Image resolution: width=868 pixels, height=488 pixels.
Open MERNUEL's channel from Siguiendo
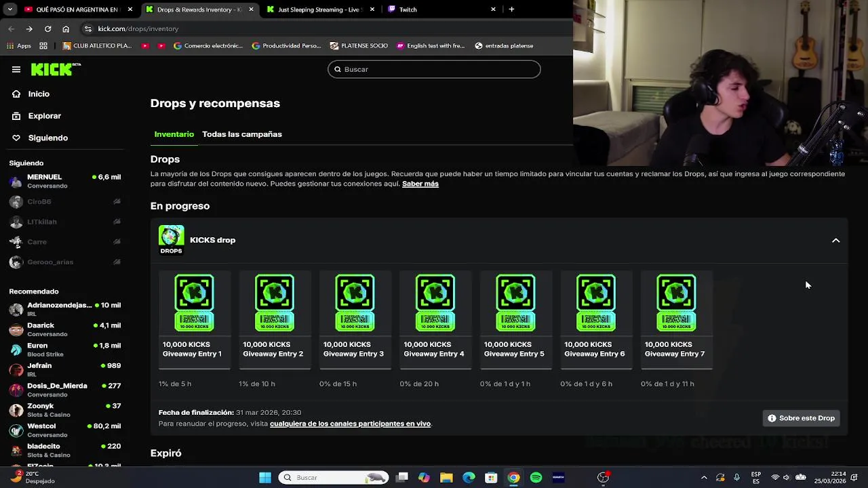click(65, 181)
